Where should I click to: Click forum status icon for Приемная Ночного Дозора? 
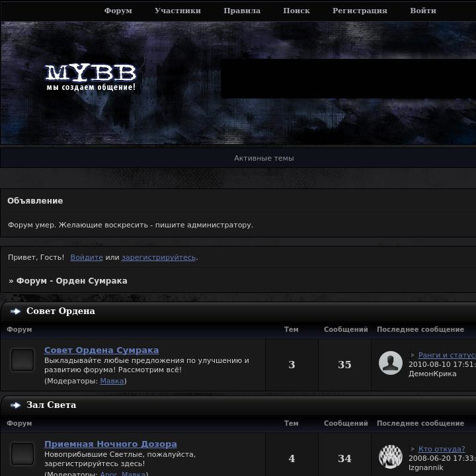coord(22,454)
